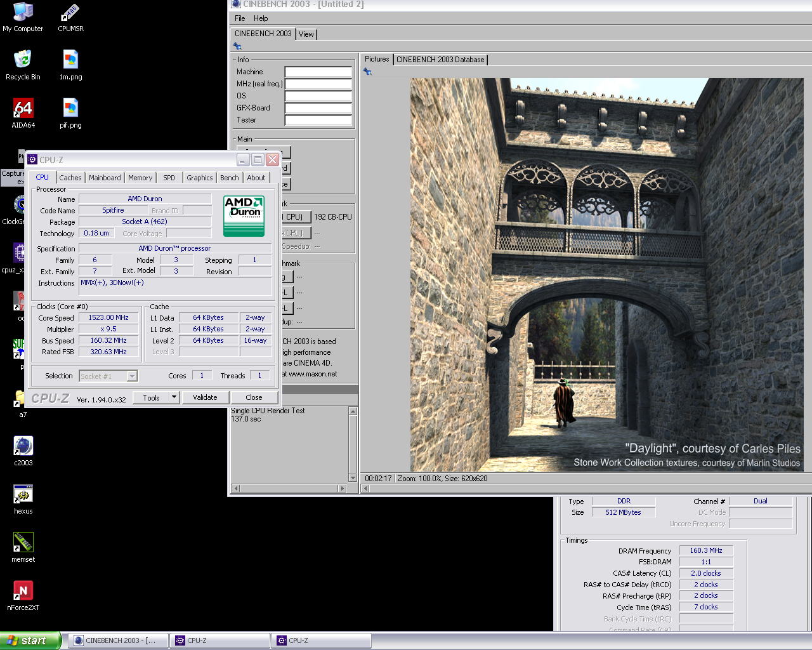Select the CPU tab in CPU-Z

[43, 177]
